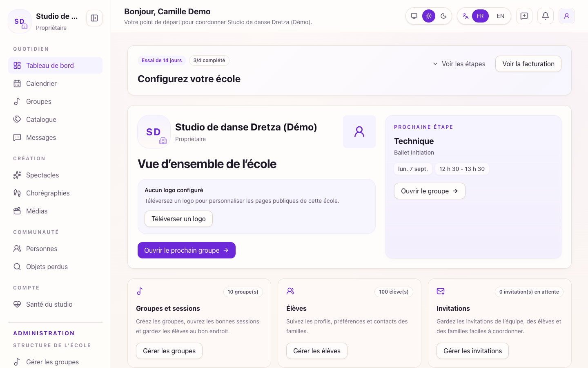Click Téléverser un logo button
Screen dimensions: 588x368
pyautogui.click(x=178, y=219)
